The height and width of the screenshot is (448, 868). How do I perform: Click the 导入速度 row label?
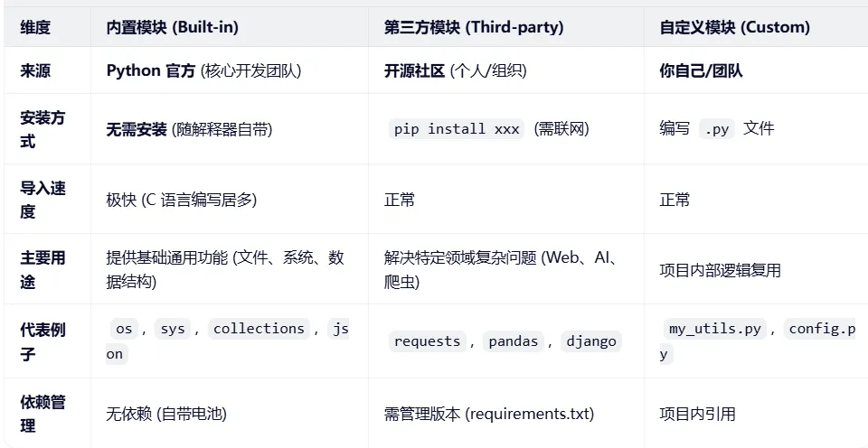tap(42, 200)
